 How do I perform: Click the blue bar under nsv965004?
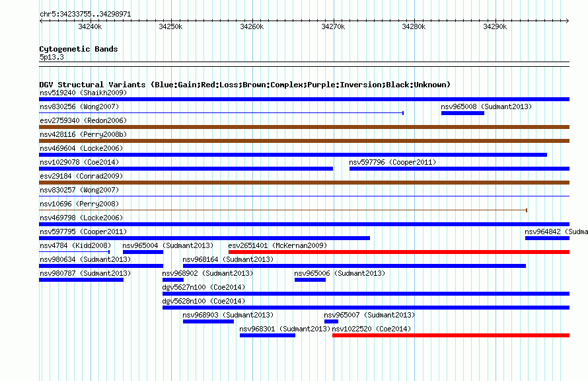click(143, 252)
